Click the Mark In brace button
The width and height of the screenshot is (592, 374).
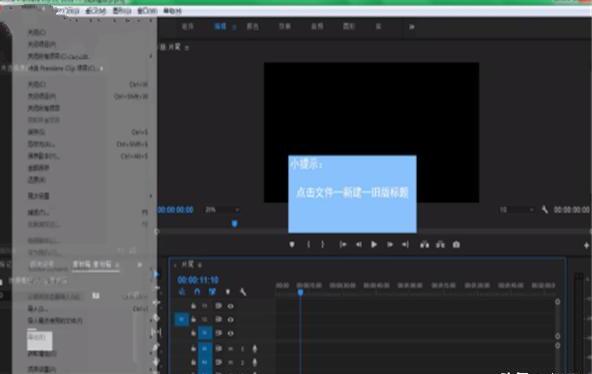(308, 245)
